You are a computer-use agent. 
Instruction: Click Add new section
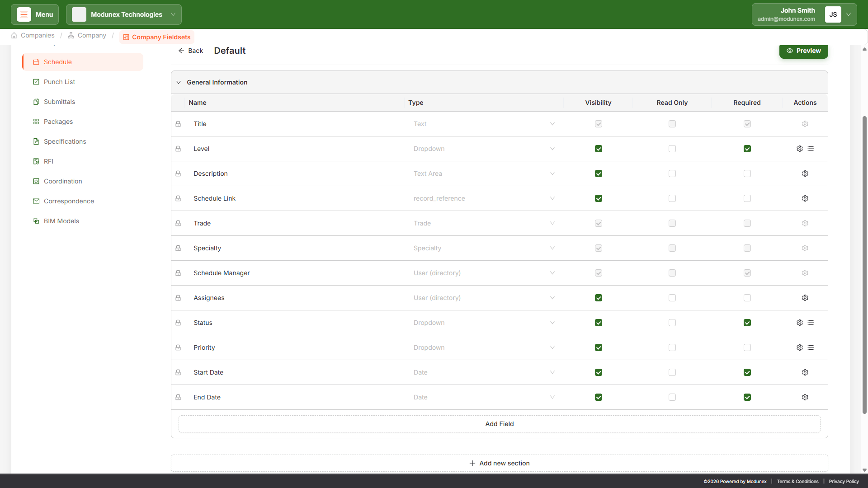coord(499,463)
